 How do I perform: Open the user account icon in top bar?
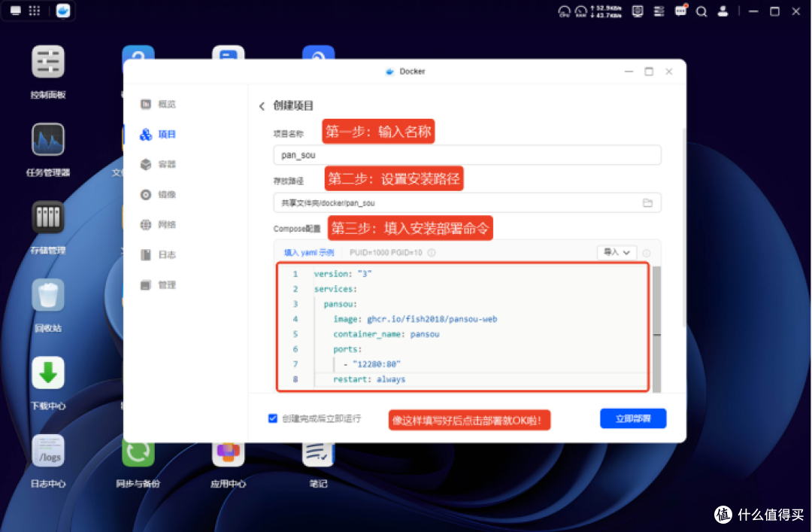coord(723,11)
